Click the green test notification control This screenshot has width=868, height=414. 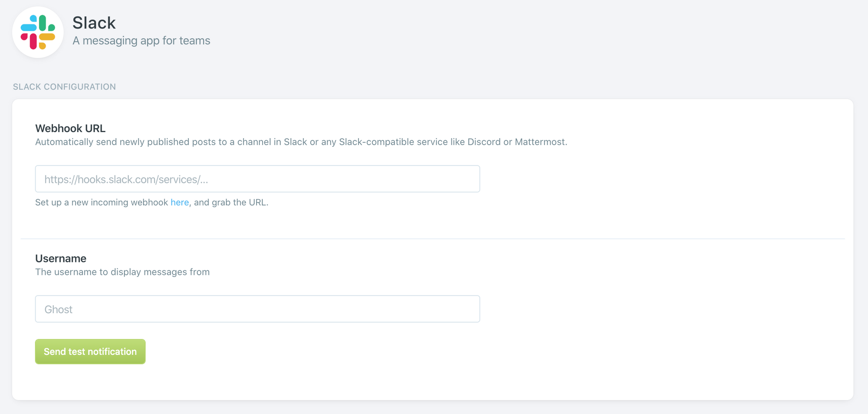(90, 351)
